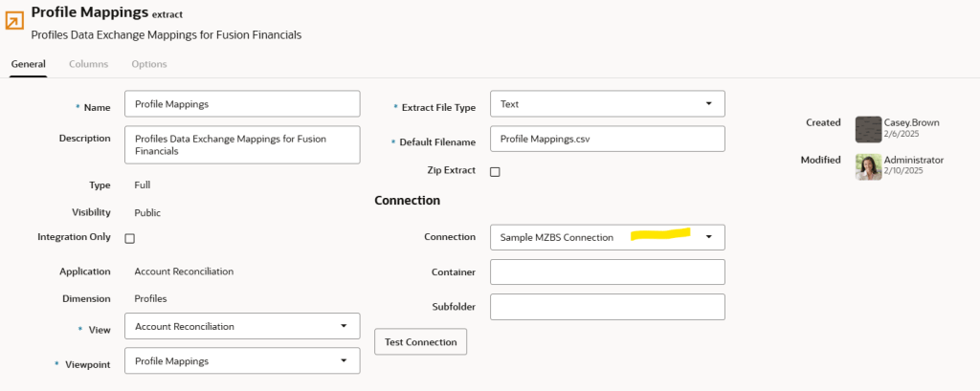The image size is (980, 391).
Task: Click the Description text area
Action: [242, 144]
